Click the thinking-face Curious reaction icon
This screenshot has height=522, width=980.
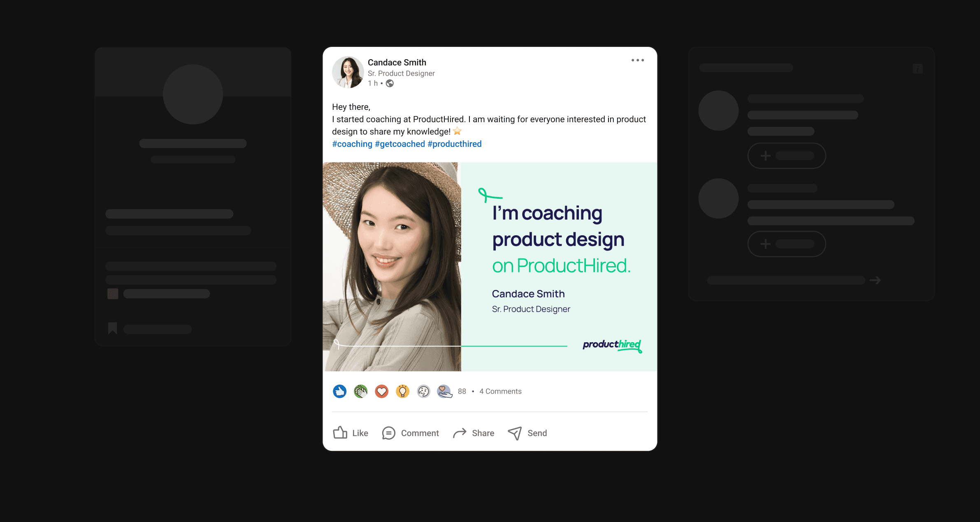423,391
